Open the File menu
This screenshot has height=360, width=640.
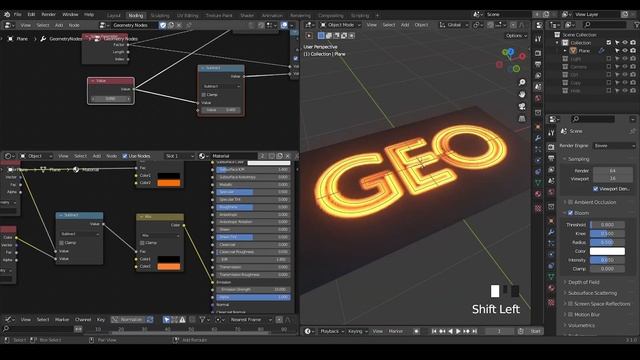(x=18, y=14)
